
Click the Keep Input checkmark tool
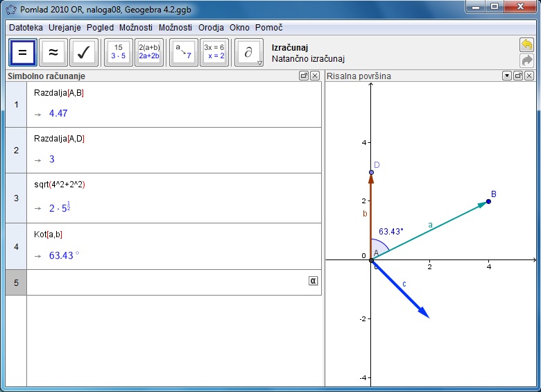[84, 52]
